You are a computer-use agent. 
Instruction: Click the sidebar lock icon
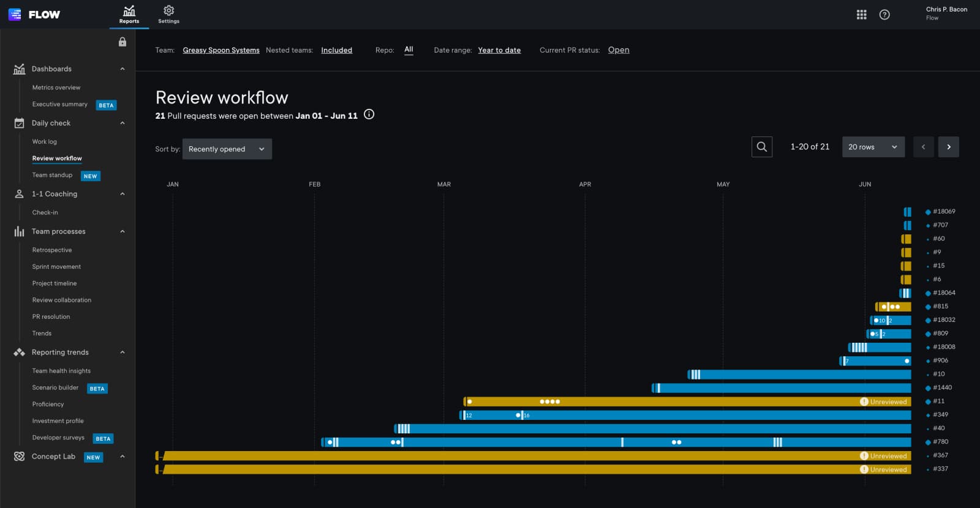tap(123, 42)
